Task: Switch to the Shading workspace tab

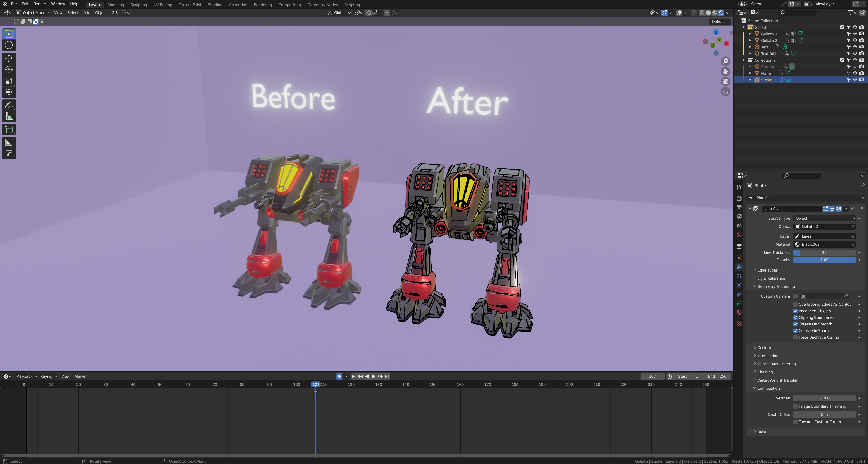Action: (215, 5)
